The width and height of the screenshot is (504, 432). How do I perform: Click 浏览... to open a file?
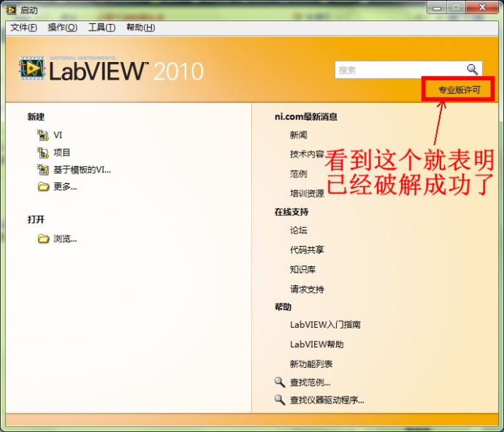[x=65, y=239]
